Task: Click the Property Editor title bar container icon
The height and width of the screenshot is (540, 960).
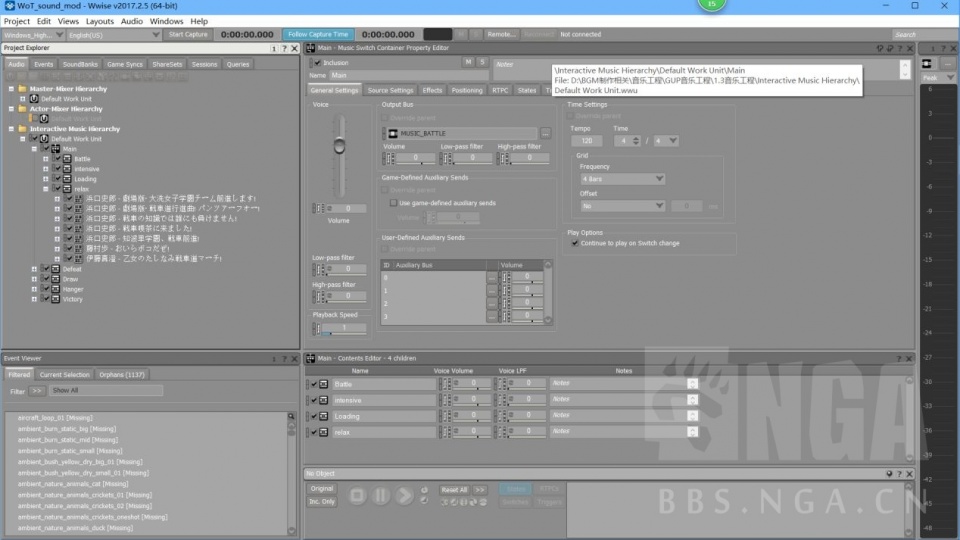Action: [310, 48]
